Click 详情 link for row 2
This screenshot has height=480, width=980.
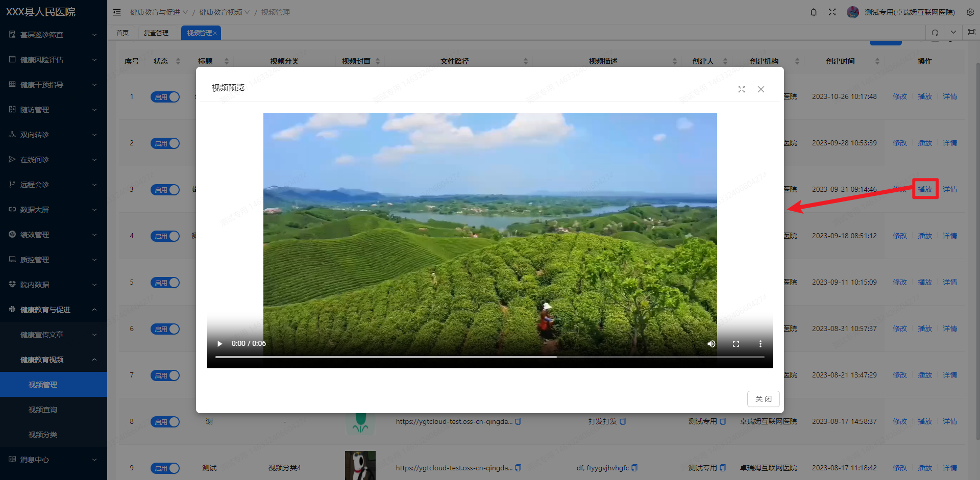tap(949, 143)
